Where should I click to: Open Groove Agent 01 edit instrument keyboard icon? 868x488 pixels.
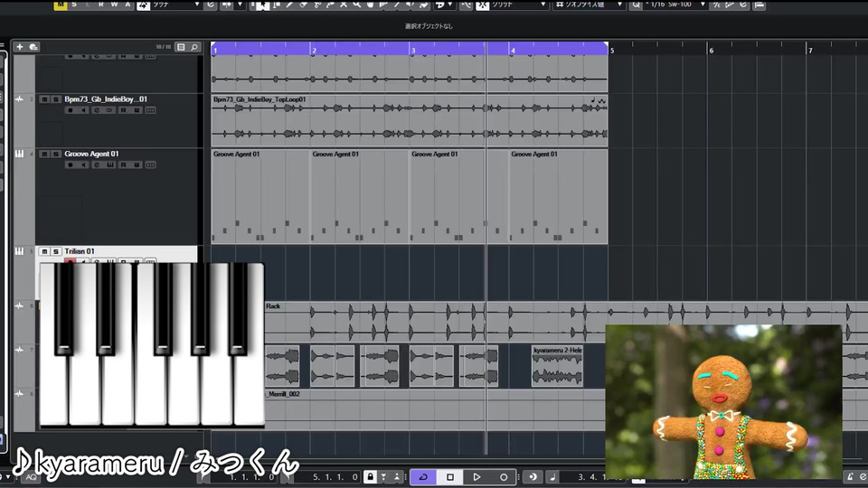tap(110, 164)
